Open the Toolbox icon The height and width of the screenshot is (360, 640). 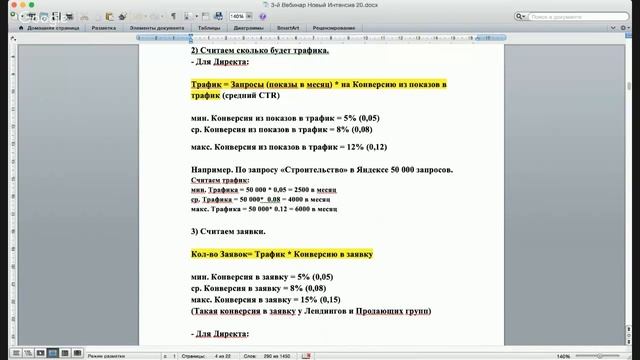click(206, 16)
